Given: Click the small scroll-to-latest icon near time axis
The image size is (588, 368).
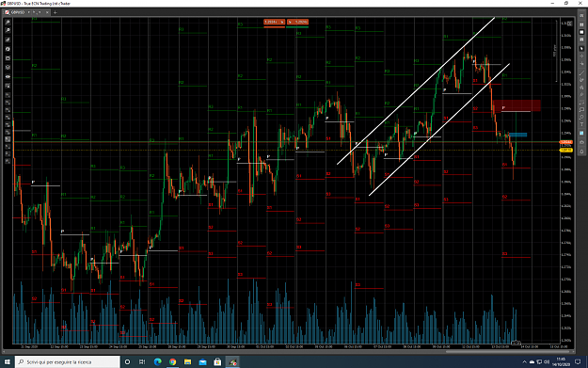Looking at the screenshot, I should (x=516, y=343).
